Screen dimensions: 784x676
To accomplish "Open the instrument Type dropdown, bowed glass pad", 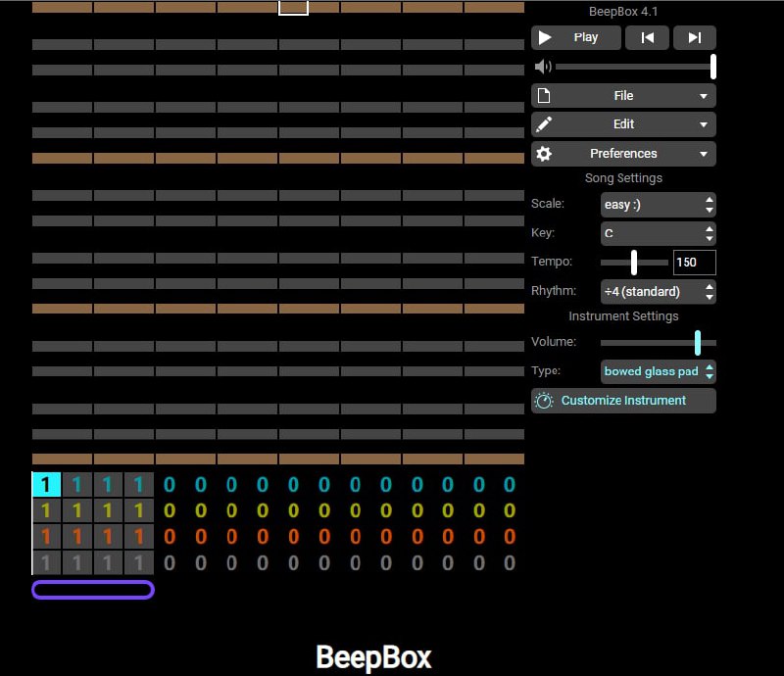I will (658, 371).
